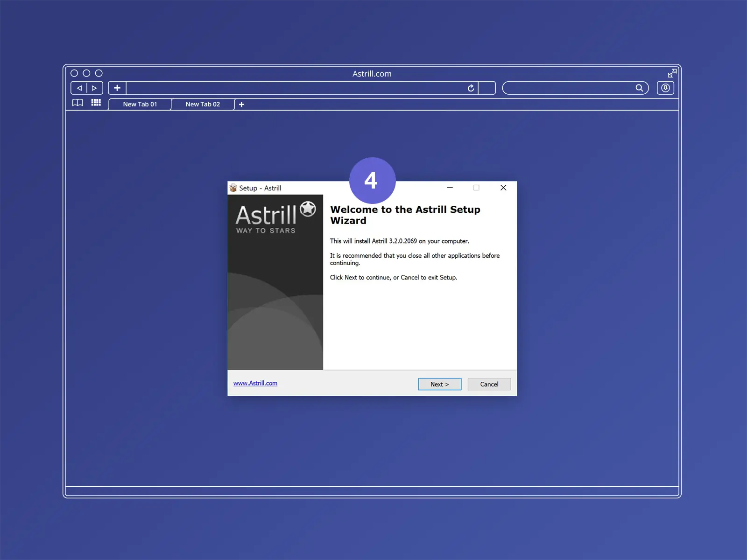Open the www.Astrill.com link
This screenshot has height=560, width=747.
(255, 383)
